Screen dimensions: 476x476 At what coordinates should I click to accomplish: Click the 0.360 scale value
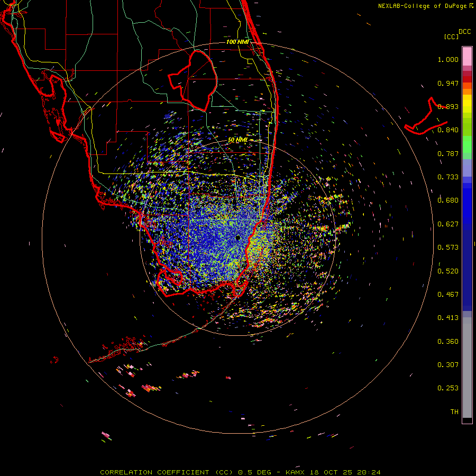click(x=448, y=342)
